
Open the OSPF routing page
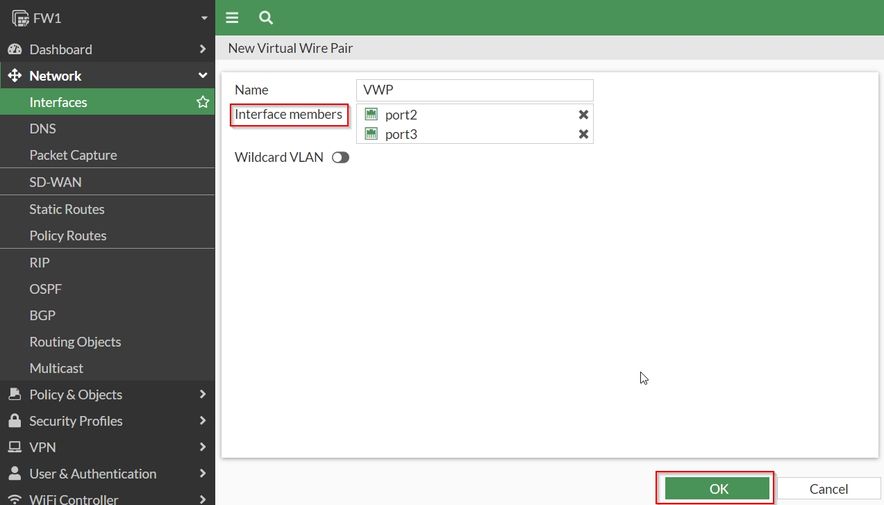(x=107, y=289)
